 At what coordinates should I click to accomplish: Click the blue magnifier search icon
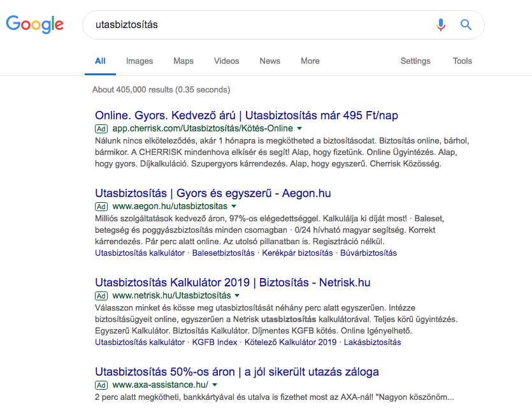(x=466, y=25)
